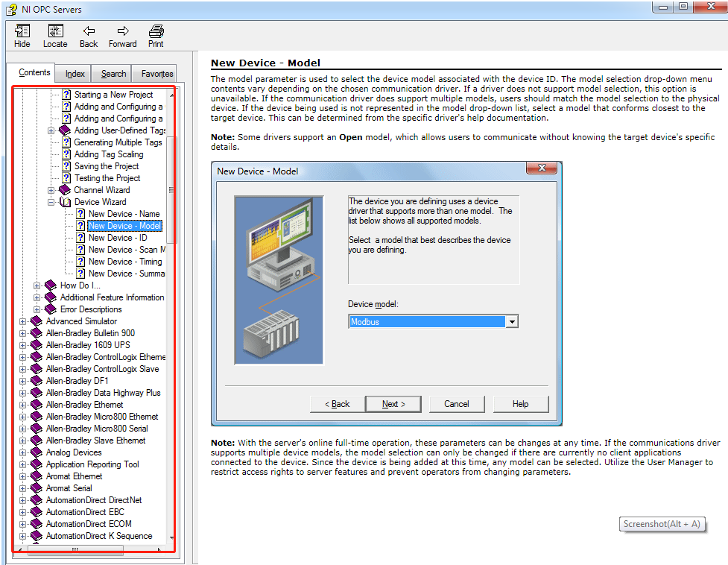Select the highlighted 'New Device - Model' topic
728x565 pixels.
pos(125,226)
